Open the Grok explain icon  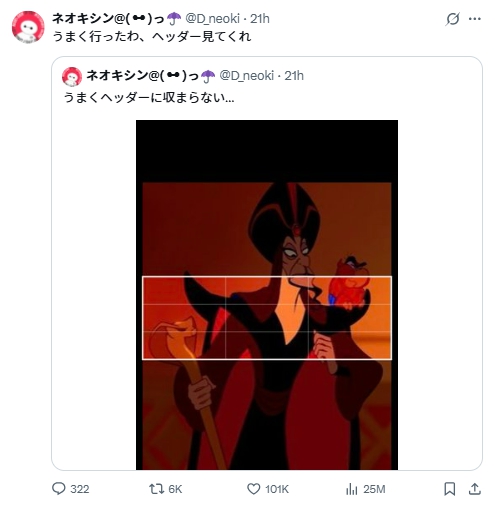point(452,19)
